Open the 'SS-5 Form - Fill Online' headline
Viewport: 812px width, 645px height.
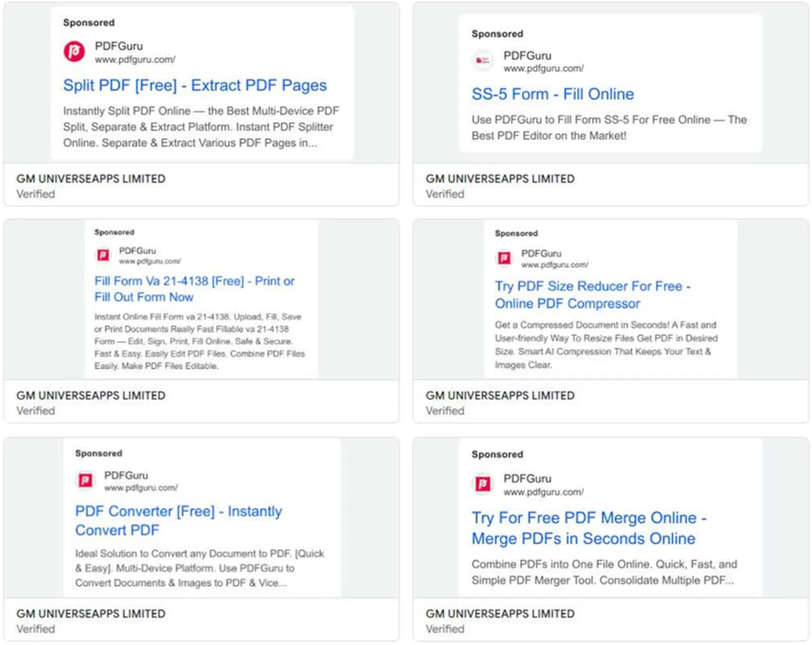(553, 94)
